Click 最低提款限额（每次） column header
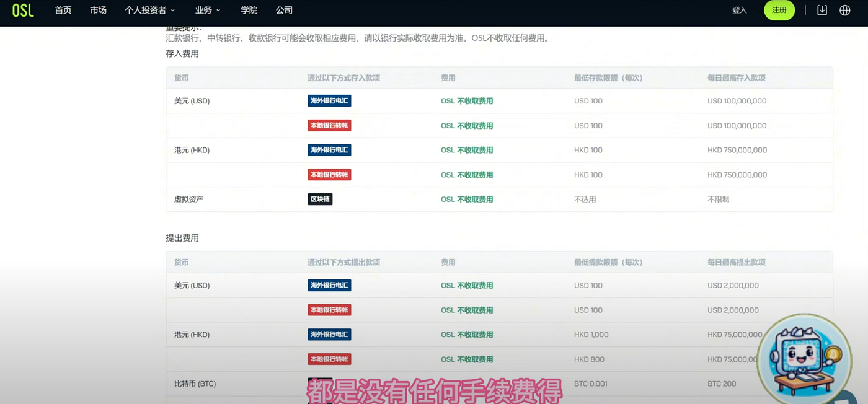Screen dimensions: 868x404 (608, 263)
